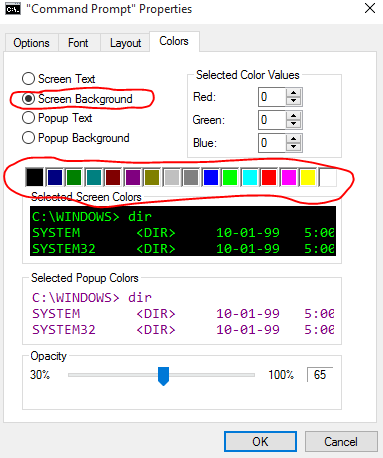383x458 pixels.
Task: Increase the Green value with up arrow
Action: point(294,116)
